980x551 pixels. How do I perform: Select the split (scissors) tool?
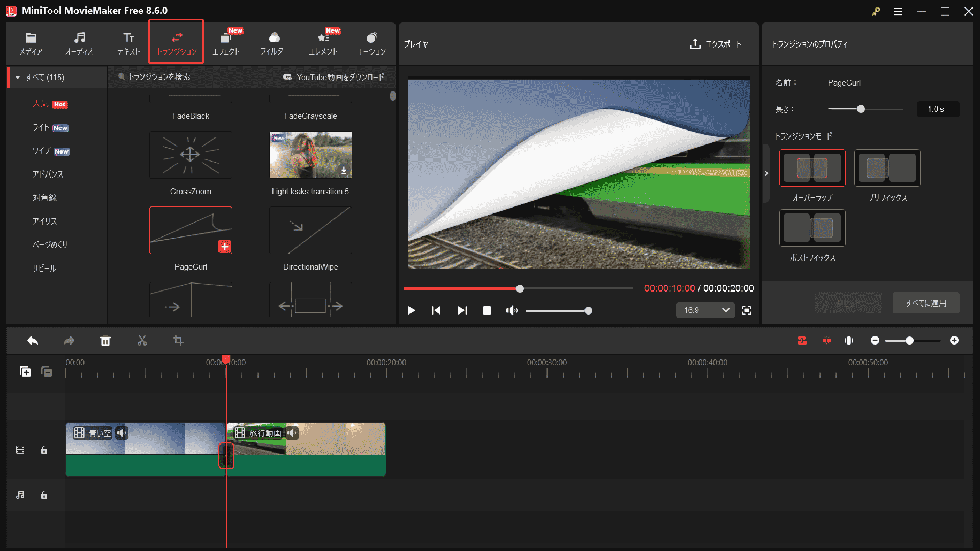[142, 340]
